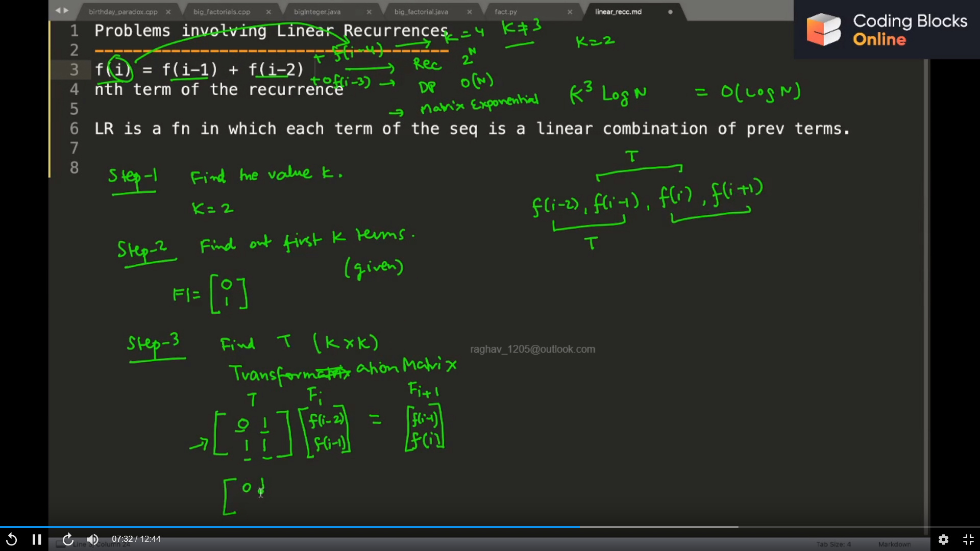Viewport: 980px width, 551px height.
Task: Exit fullscreen mode
Action: pos(968,539)
